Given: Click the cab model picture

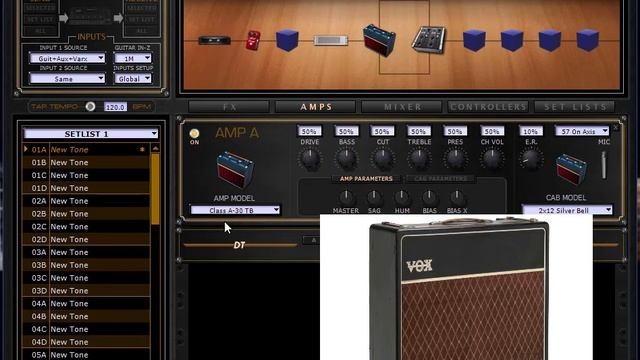Looking at the screenshot, I should coord(571,169).
